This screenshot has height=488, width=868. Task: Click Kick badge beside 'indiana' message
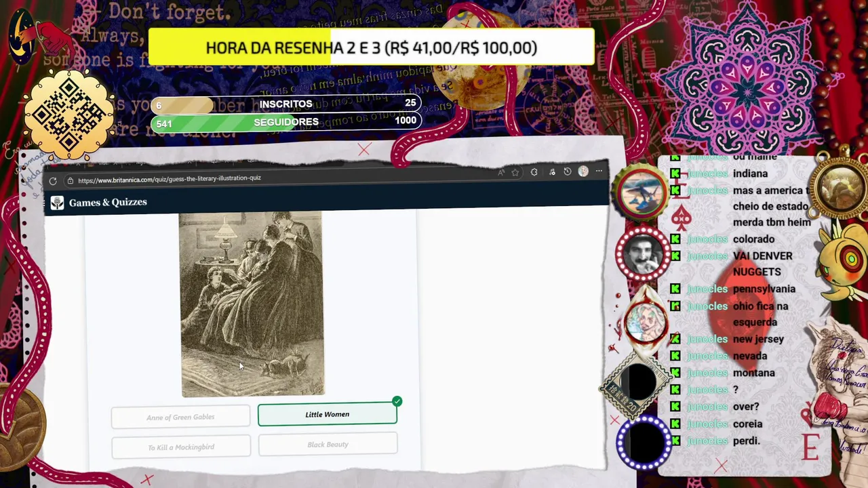pos(675,174)
